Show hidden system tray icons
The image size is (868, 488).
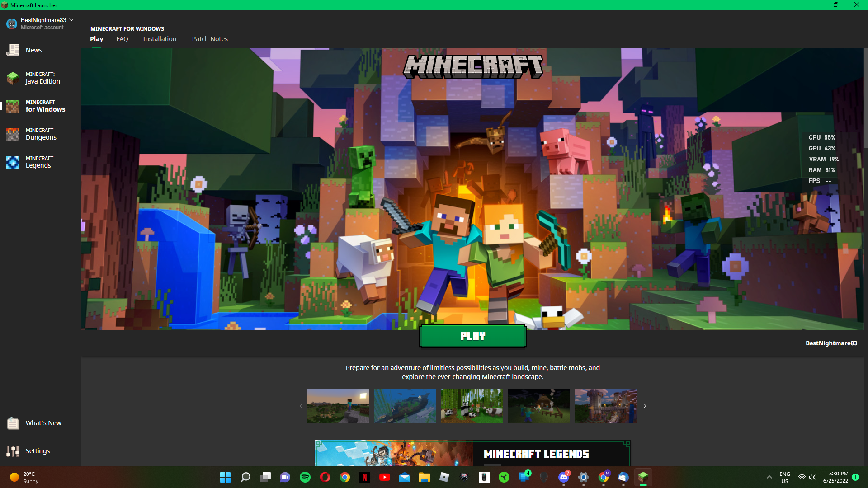[x=769, y=477]
